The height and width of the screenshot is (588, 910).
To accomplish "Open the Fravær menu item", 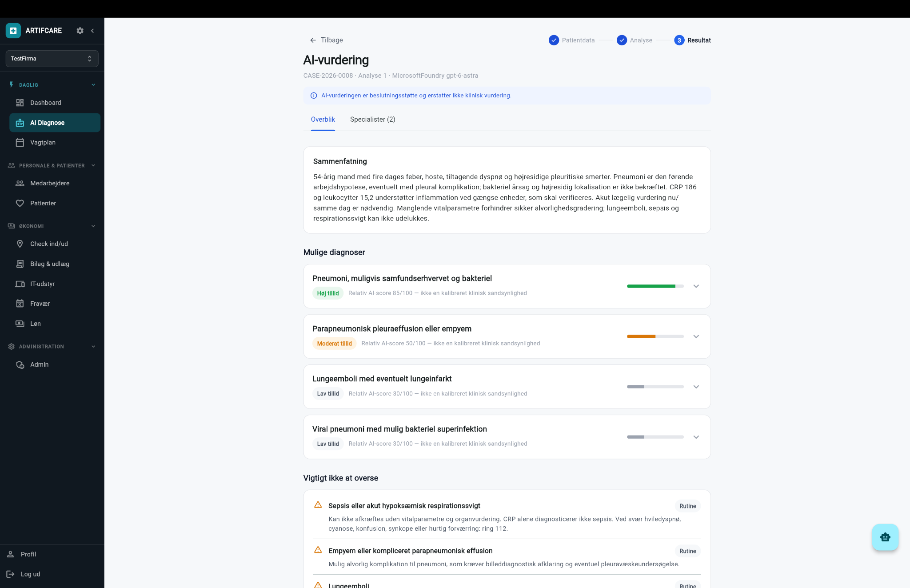I will click(55, 304).
